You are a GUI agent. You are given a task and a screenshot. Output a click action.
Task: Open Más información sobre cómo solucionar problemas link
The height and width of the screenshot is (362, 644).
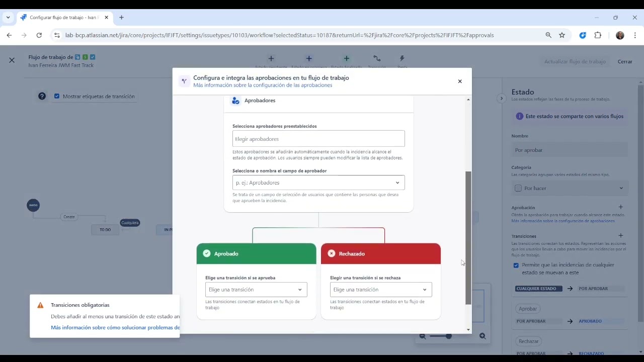(x=115, y=327)
